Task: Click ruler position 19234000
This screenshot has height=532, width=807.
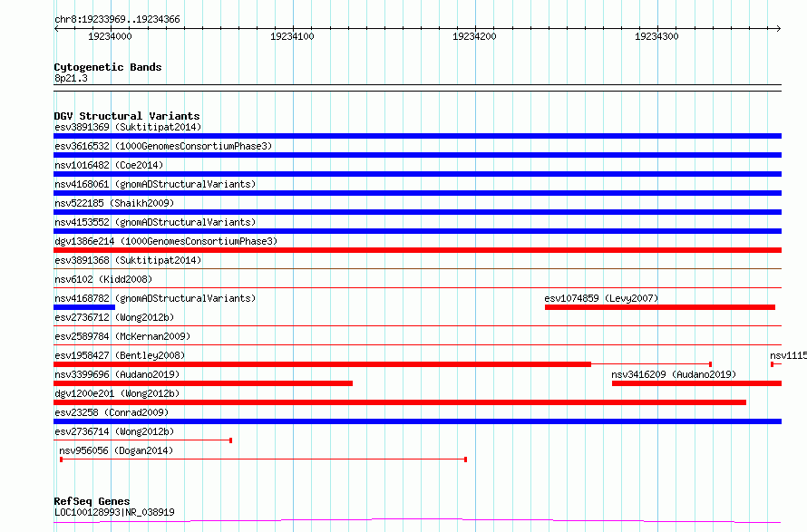Action: [110, 36]
